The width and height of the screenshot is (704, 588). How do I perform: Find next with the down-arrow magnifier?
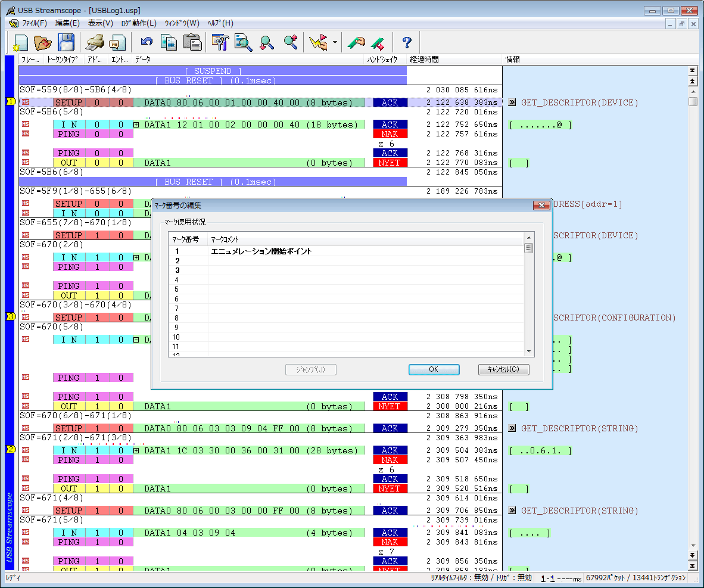click(x=267, y=43)
